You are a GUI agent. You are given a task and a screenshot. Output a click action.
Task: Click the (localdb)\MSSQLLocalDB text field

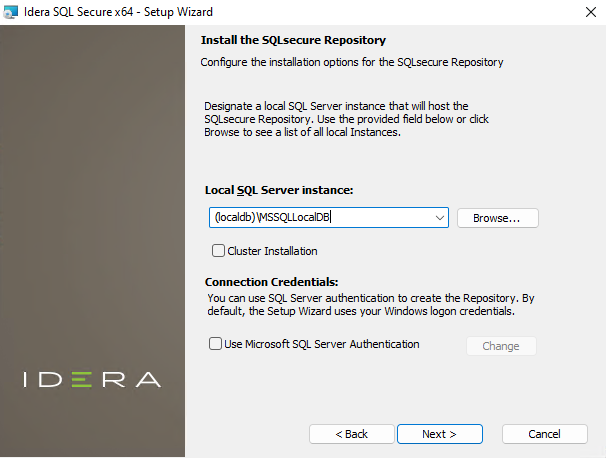[x=318, y=218]
